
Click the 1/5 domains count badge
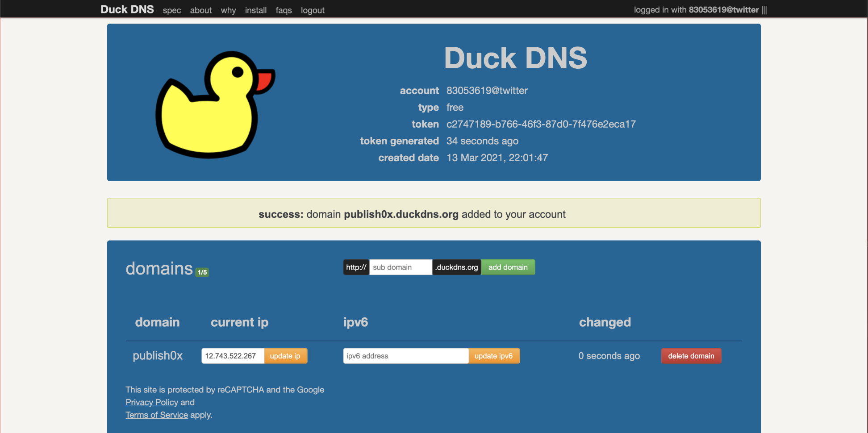pyautogui.click(x=202, y=271)
